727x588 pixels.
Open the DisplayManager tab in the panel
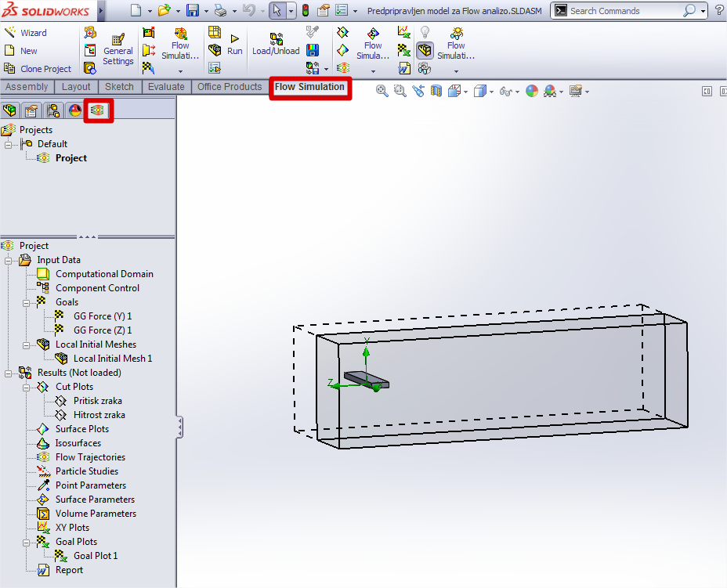coord(75,110)
